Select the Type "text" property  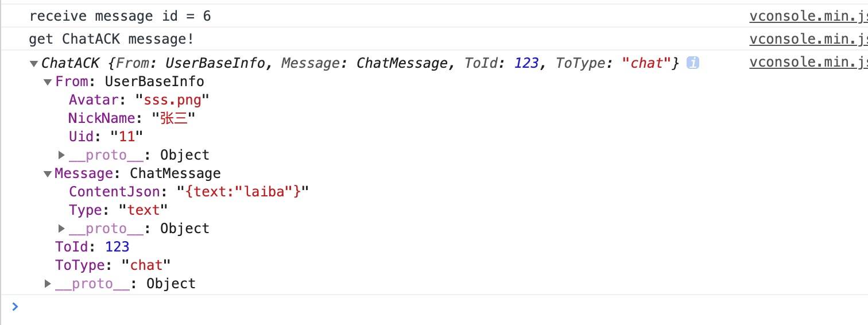(119, 210)
